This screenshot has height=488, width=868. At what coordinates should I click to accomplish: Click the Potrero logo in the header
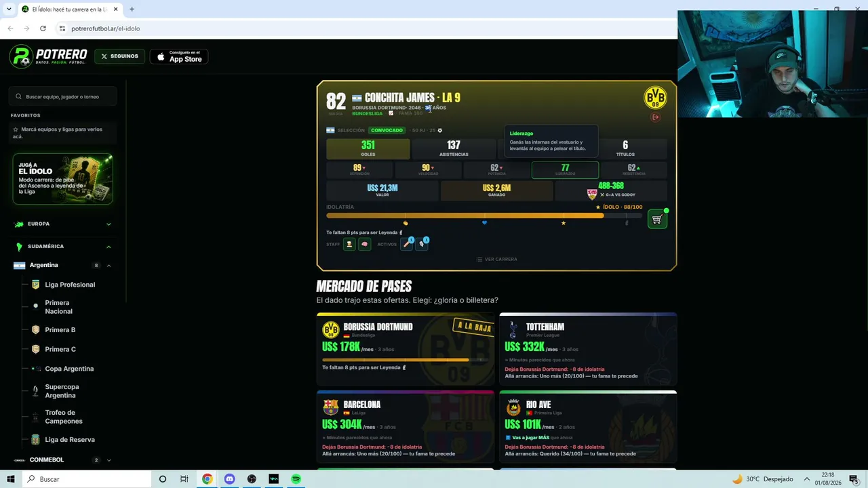(48, 56)
